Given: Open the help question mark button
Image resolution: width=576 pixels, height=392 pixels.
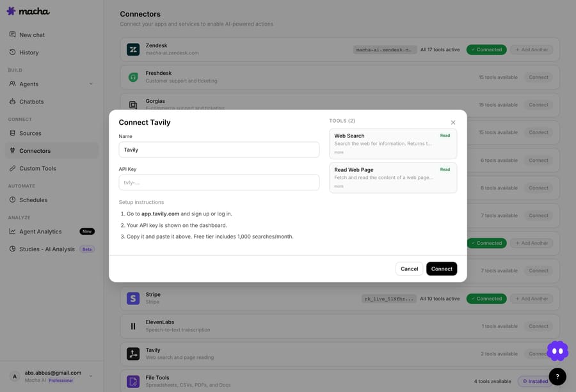Looking at the screenshot, I should coord(557,377).
